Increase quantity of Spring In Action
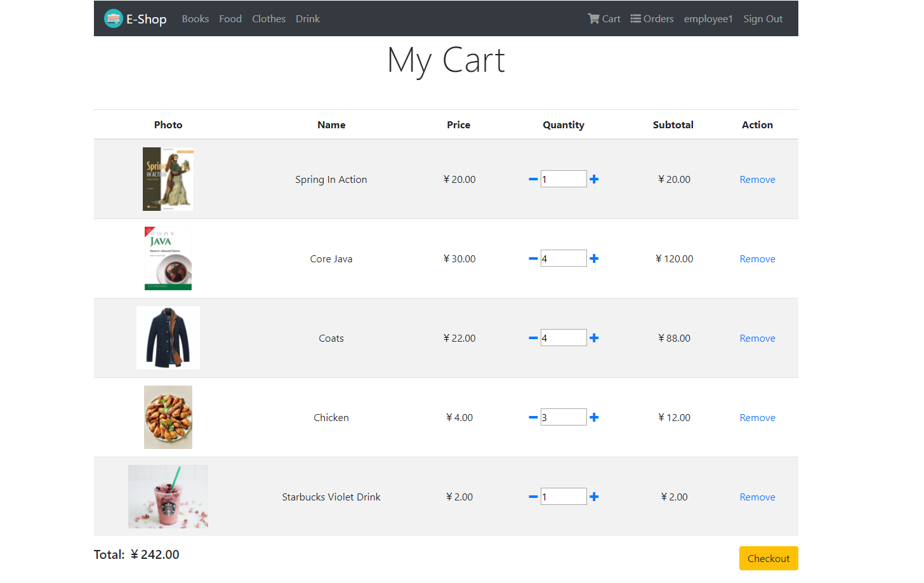Viewport: 924px width, 583px height. [x=594, y=179]
